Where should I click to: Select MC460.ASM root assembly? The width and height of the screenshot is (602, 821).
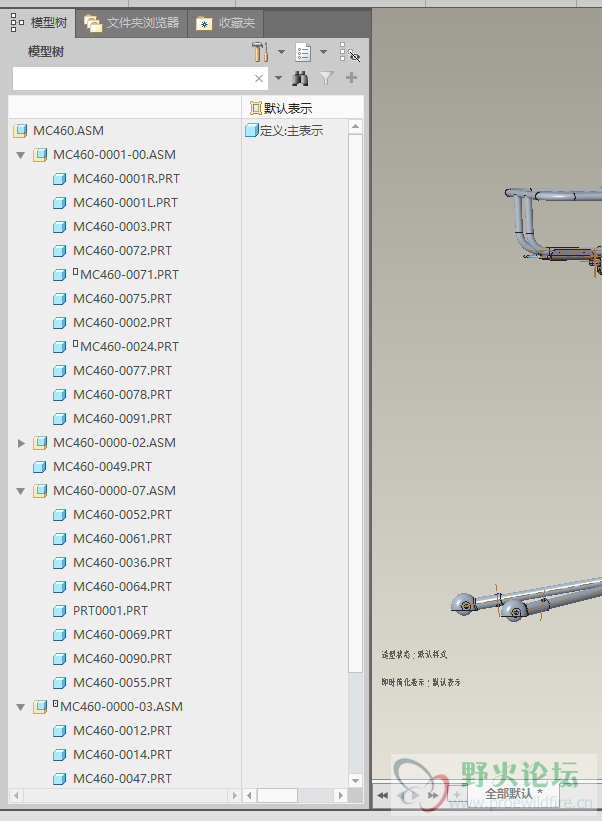68,130
